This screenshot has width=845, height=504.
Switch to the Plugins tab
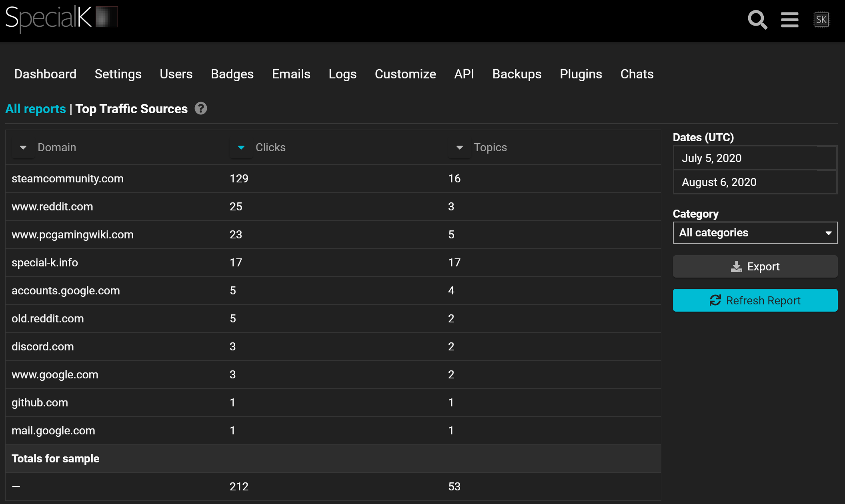(x=581, y=74)
